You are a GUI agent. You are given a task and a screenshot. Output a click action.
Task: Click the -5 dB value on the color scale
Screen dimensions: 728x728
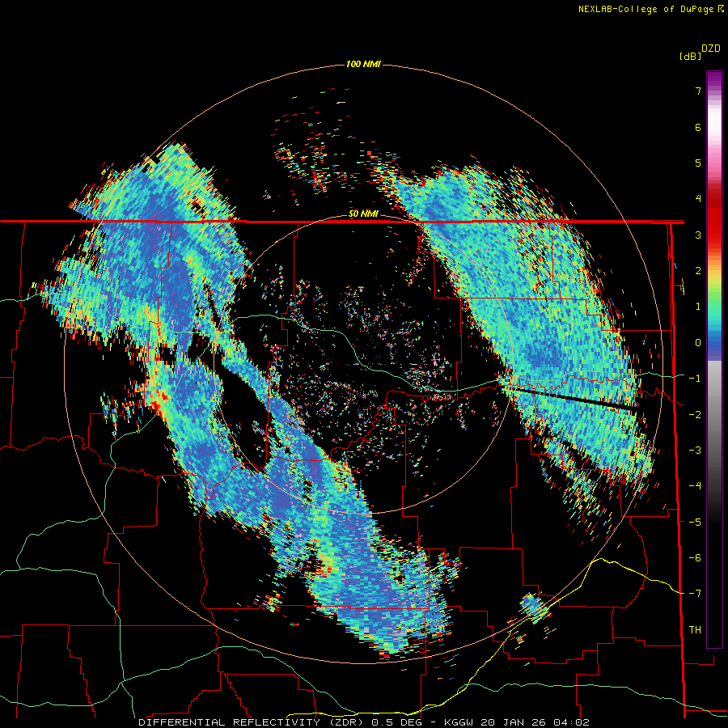pos(695,522)
